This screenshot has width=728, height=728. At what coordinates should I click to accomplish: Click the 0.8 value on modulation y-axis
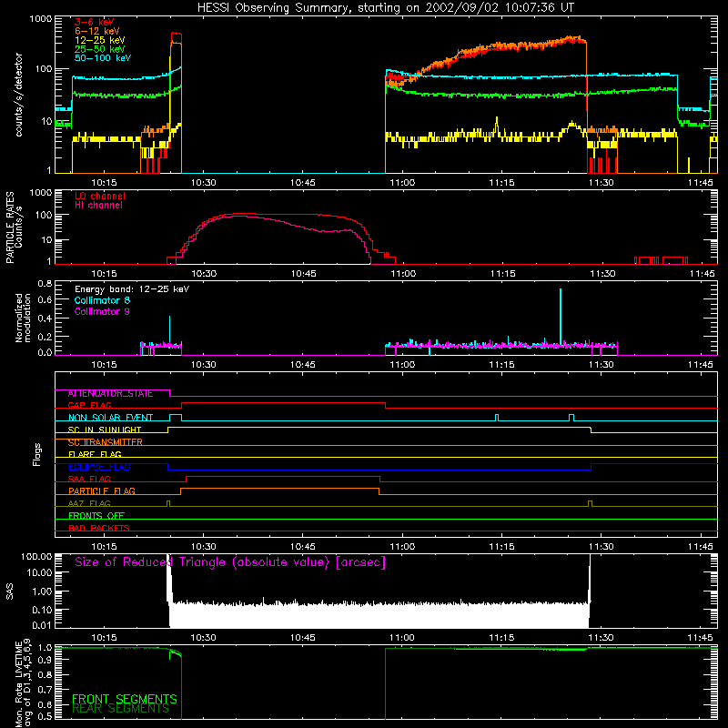[x=45, y=284]
